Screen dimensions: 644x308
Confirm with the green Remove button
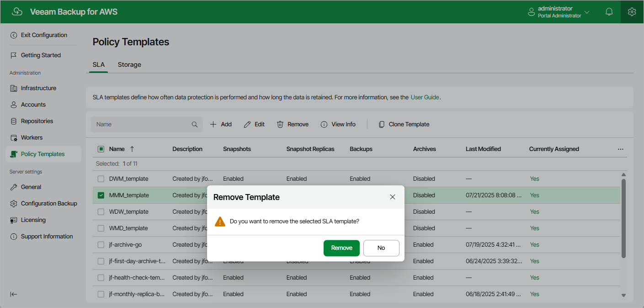[x=341, y=248]
